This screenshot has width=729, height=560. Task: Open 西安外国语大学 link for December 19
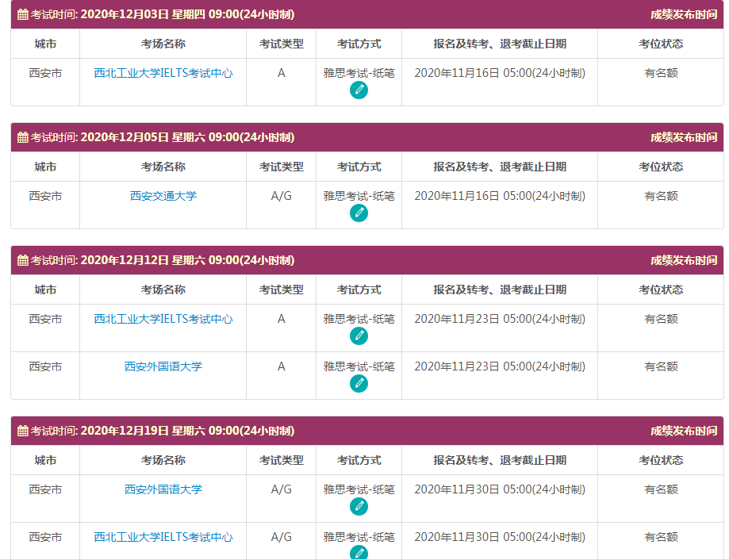(163, 489)
